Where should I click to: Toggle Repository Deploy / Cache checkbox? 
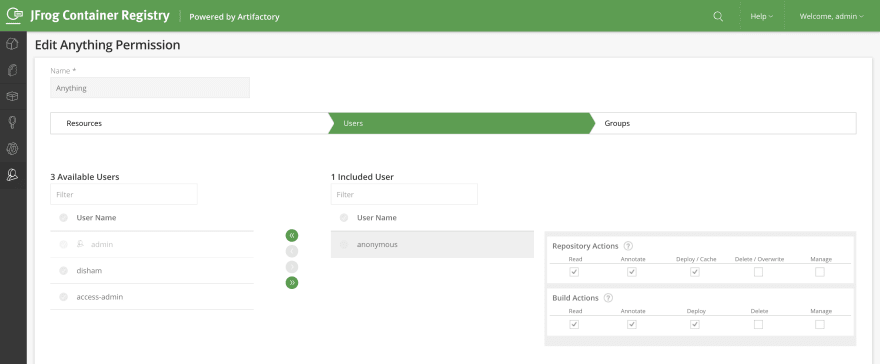point(695,272)
